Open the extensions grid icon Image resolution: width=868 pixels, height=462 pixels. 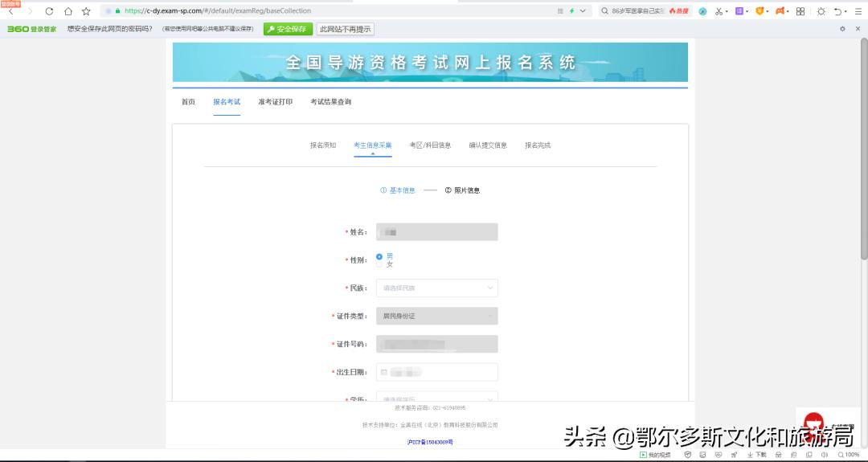click(800, 11)
